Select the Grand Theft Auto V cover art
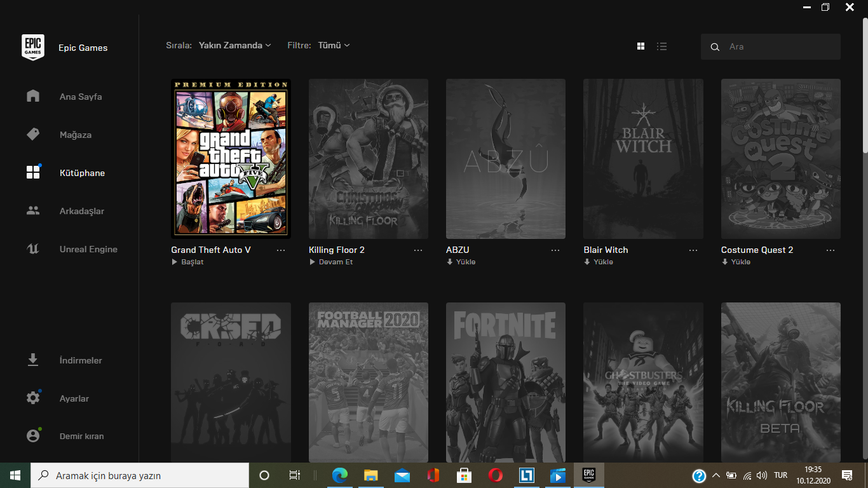Viewport: 868px width, 488px height. (231, 159)
